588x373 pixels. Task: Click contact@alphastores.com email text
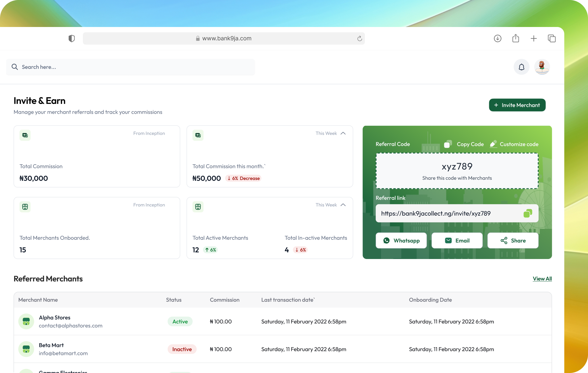[71, 326]
